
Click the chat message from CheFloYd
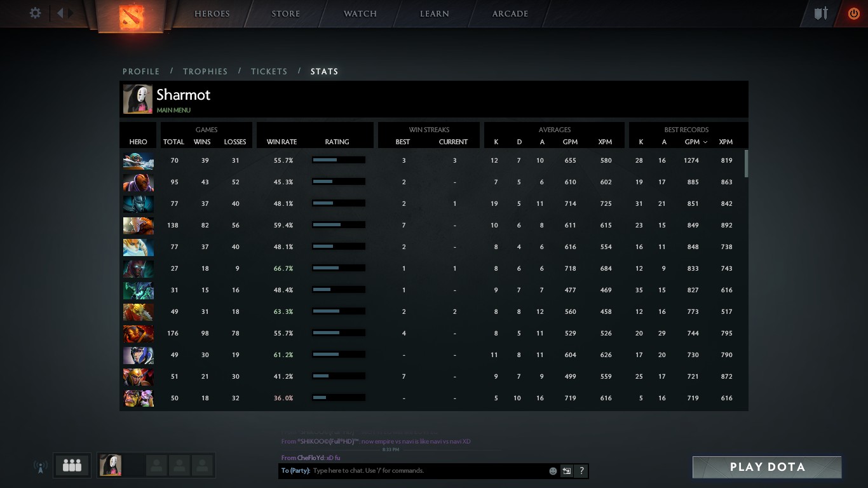click(311, 457)
